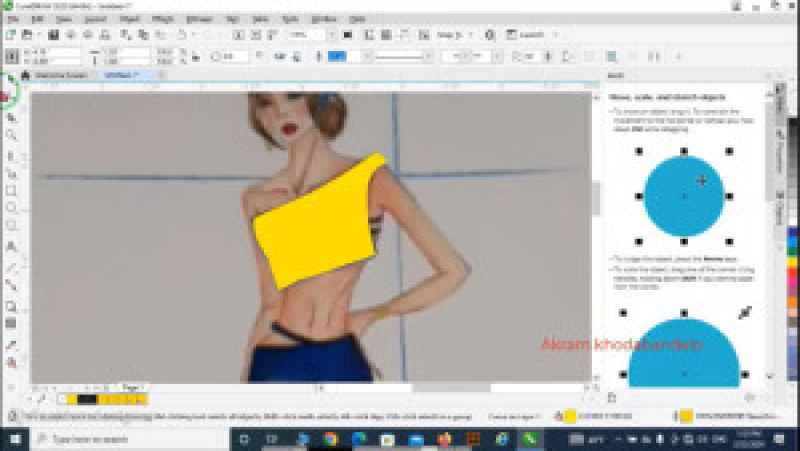Expand the zoom level dropdown
The width and height of the screenshot is (800, 451).
[x=332, y=35]
